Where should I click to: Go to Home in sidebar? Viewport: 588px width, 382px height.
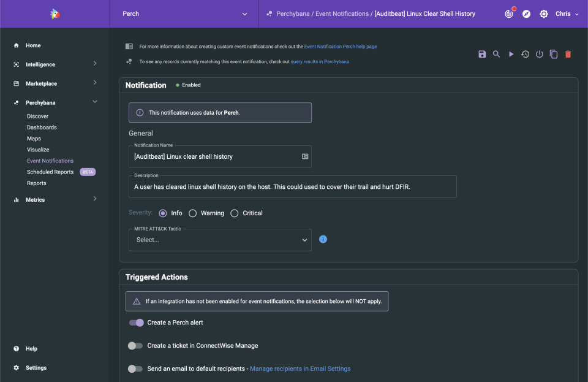(33, 45)
